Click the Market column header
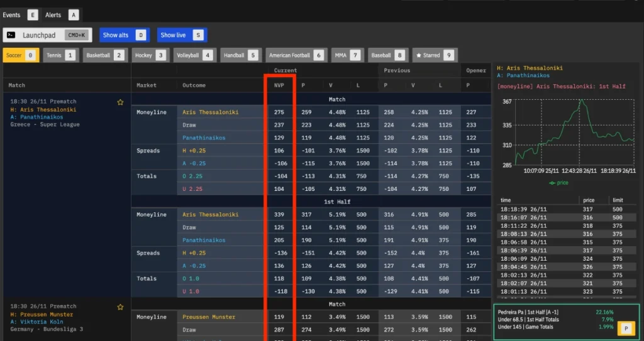 pos(147,85)
